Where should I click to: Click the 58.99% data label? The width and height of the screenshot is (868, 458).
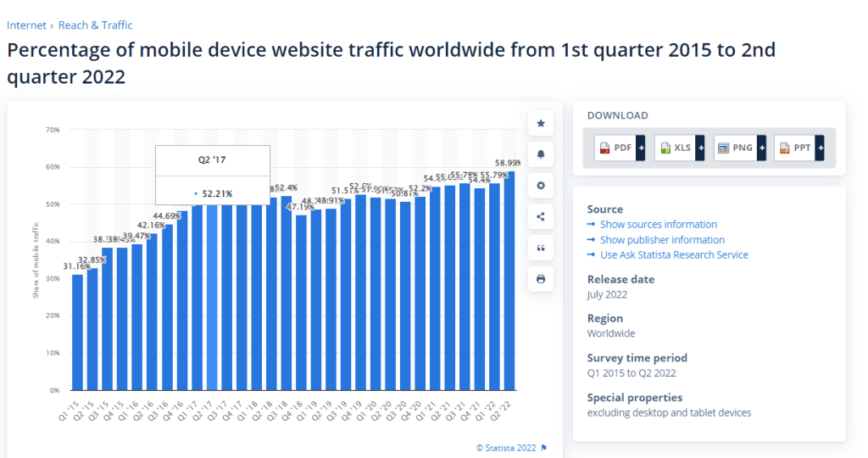(507, 163)
